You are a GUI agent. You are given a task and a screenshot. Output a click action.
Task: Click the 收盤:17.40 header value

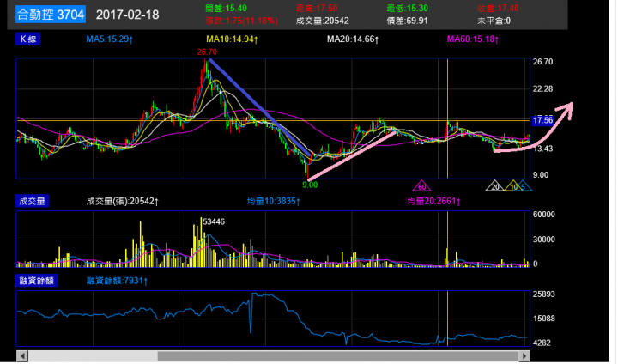[x=498, y=8]
